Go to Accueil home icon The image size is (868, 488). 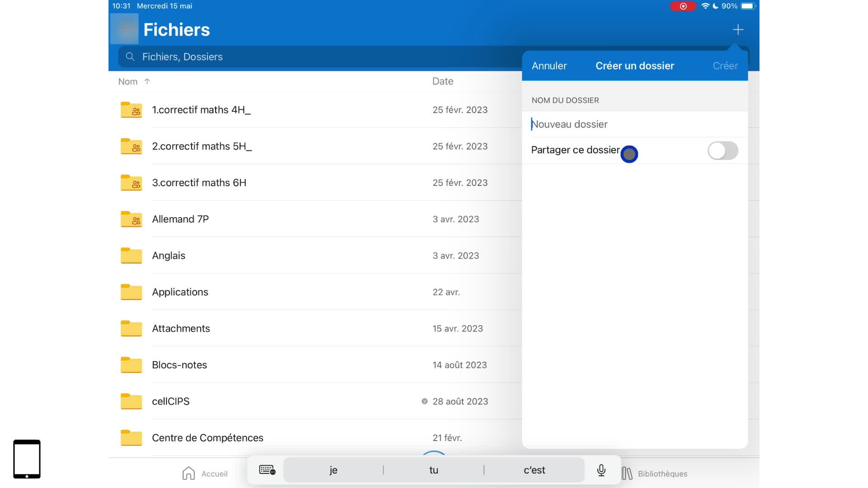pyautogui.click(x=189, y=473)
